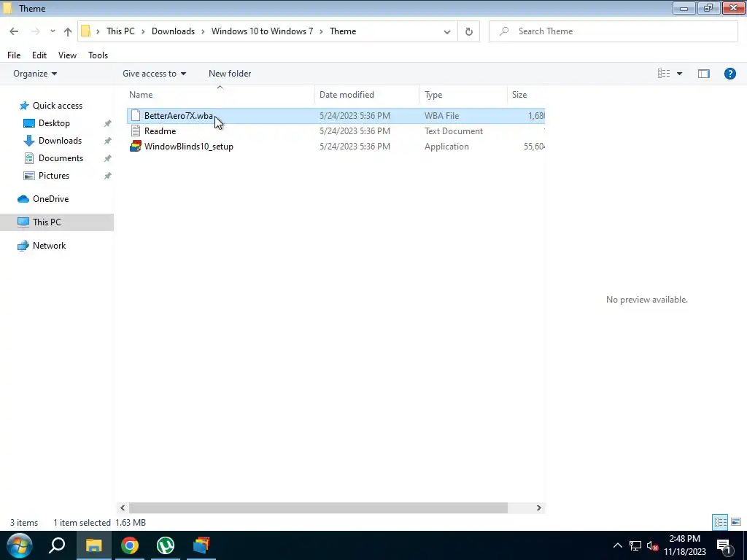Image resolution: width=747 pixels, height=560 pixels.
Task: Click the This PC breadcrumb segment
Action: click(x=120, y=31)
